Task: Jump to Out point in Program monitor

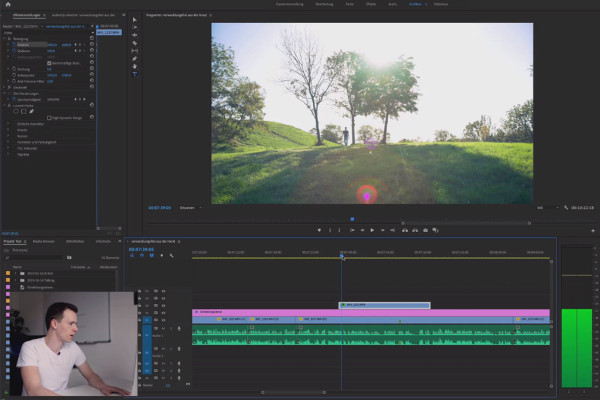Action: [392, 230]
